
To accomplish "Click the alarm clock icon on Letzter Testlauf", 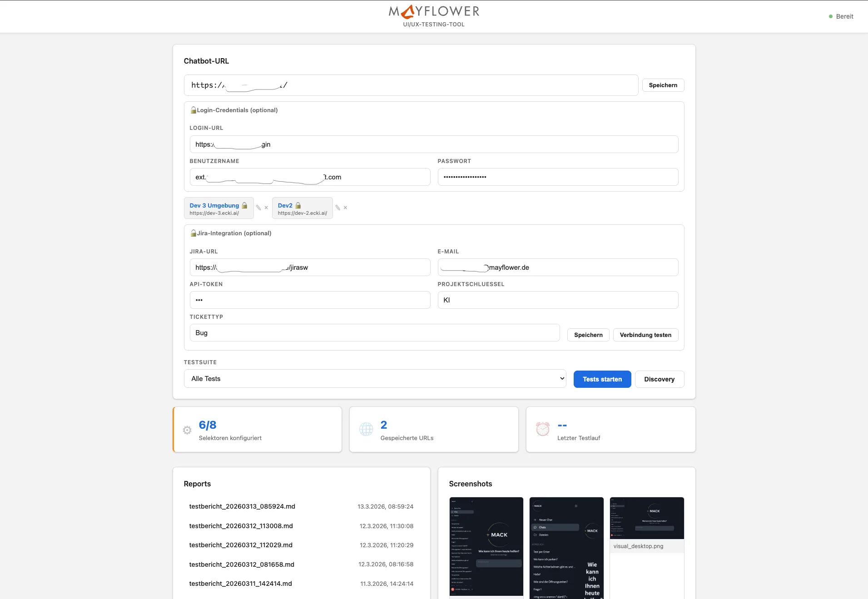I will tap(543, 429).
